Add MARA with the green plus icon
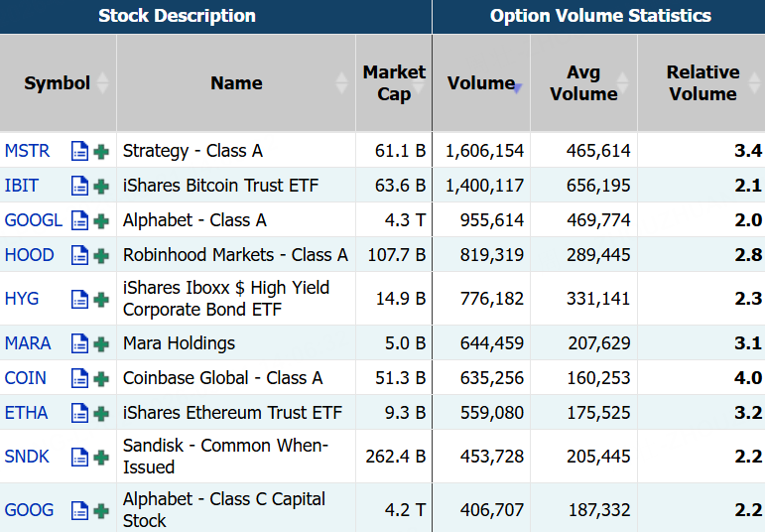 point(101,344)
